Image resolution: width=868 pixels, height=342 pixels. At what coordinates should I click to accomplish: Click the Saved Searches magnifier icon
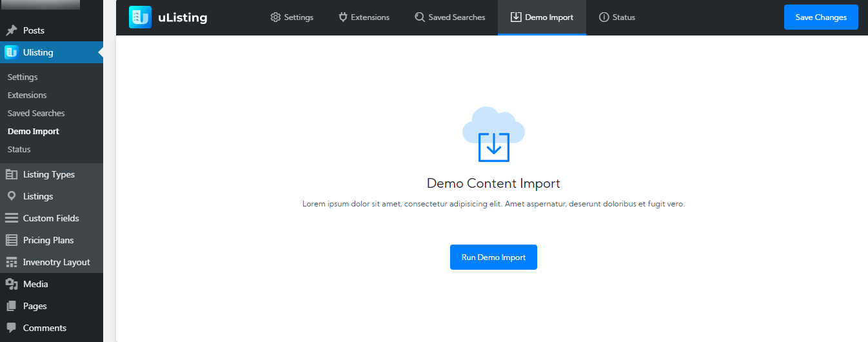[420, 17]
